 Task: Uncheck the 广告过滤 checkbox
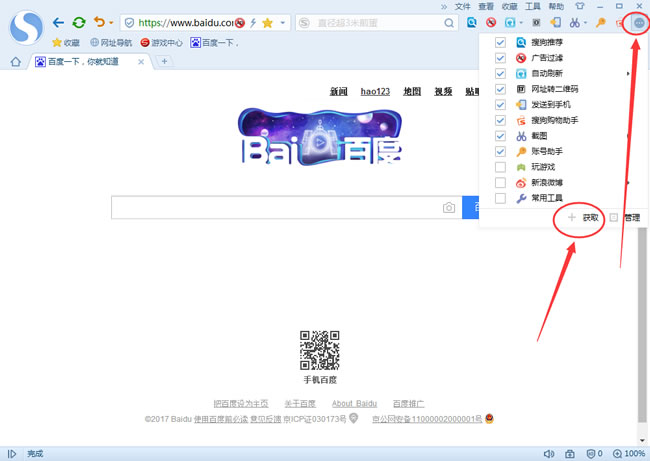click(500, 58)
